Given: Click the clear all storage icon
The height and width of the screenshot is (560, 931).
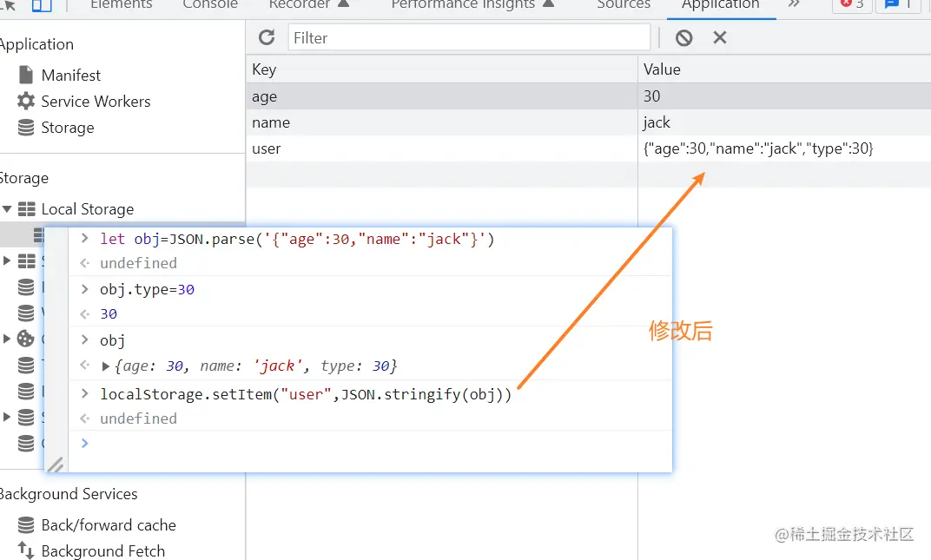Looking at the screenshot, I should pyautogui.click(x=684, y=38).
